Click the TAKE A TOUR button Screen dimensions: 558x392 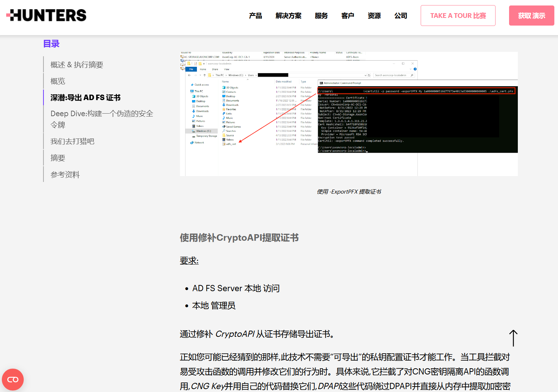click(458, 16)
